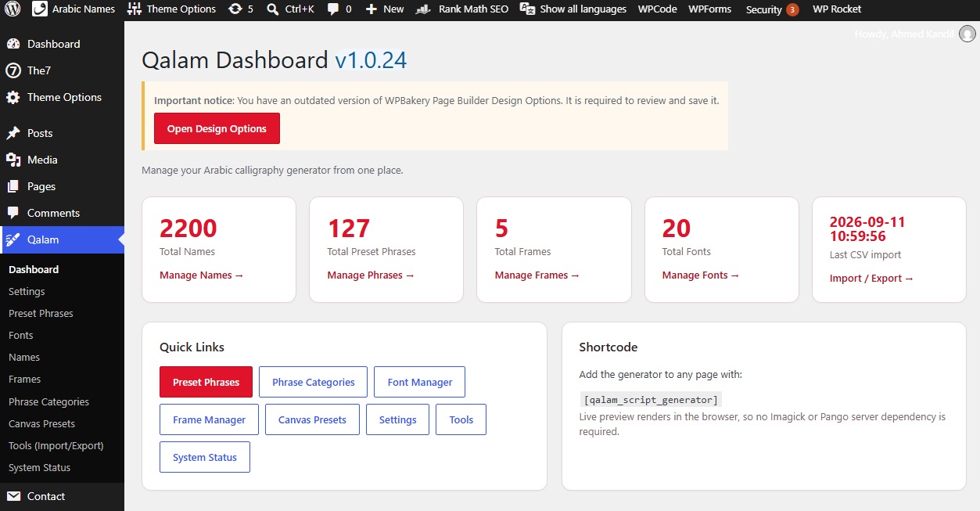The image size is (980, 511).
Task: Click the Theme Options sliders icon in admin bar
Action: coord(134,9)
